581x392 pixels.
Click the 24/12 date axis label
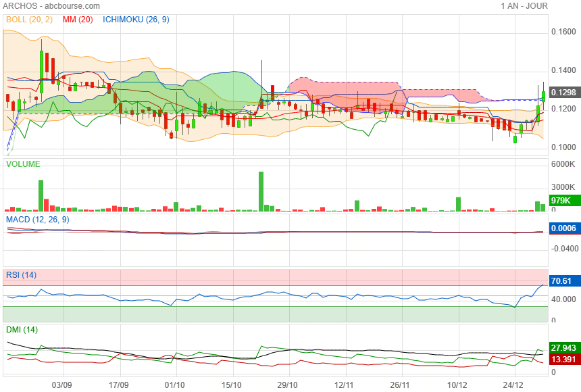(513, 385)
